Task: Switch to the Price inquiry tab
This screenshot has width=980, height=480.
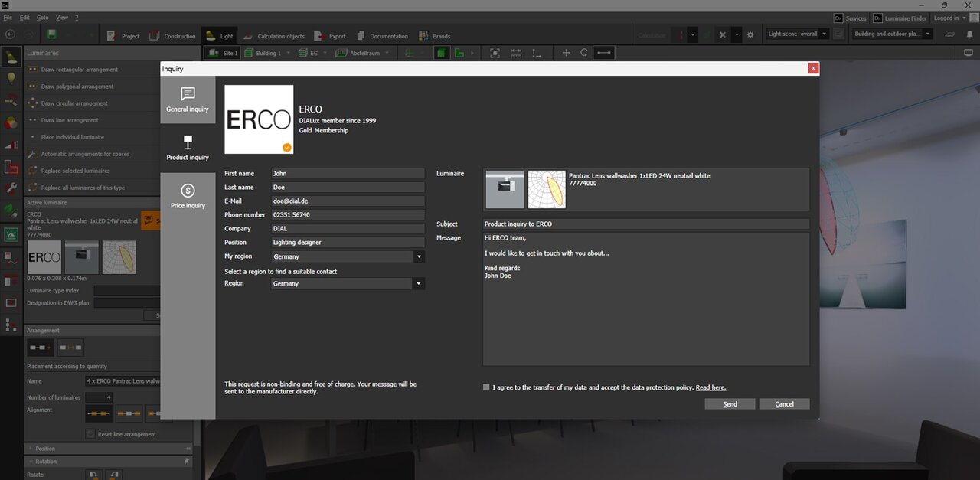Action: tap(188, 196)
